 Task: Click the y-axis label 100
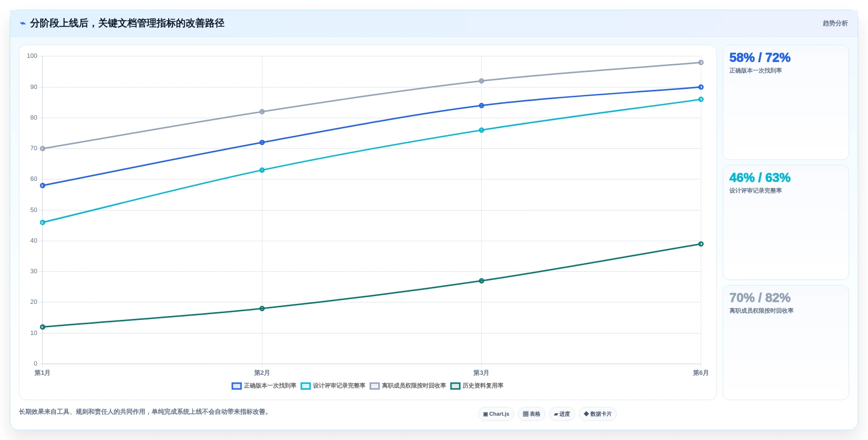[x=32, y=56]
